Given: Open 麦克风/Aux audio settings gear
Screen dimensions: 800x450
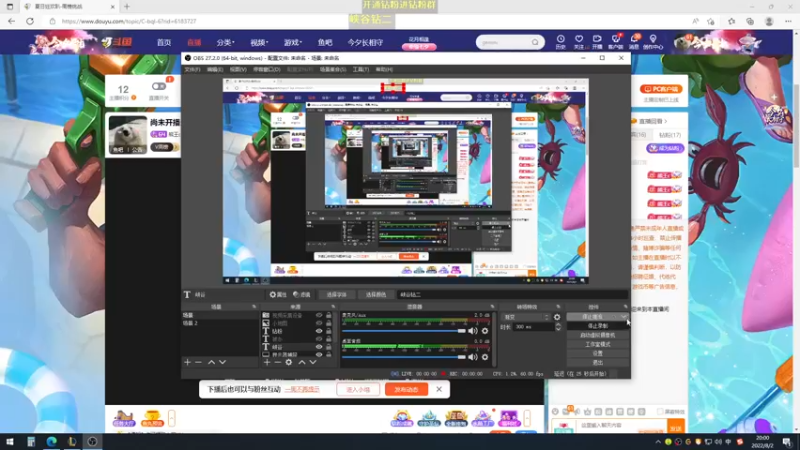Looking at the screenshot, I should point(485,331).
